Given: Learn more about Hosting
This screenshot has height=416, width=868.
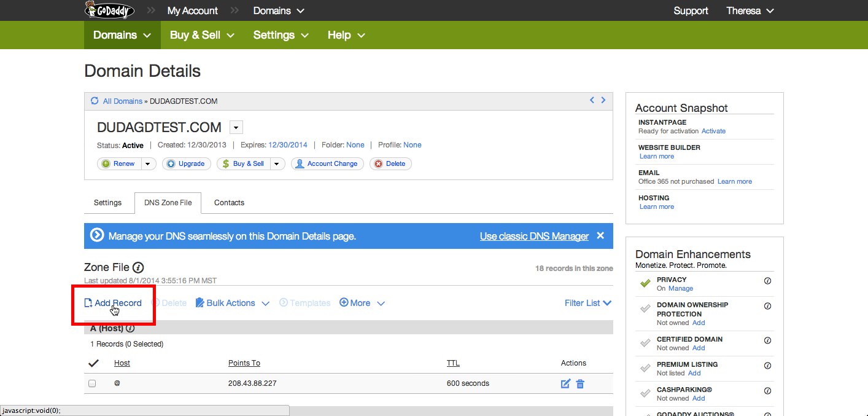Looking at the screenshot, I should [x=657, y=206].
